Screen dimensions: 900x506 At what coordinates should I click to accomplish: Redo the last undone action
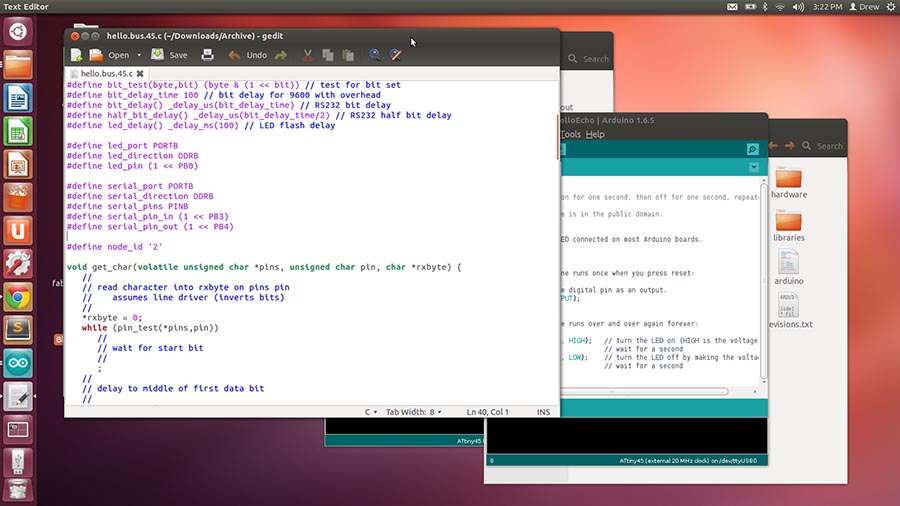coord(281,55)
